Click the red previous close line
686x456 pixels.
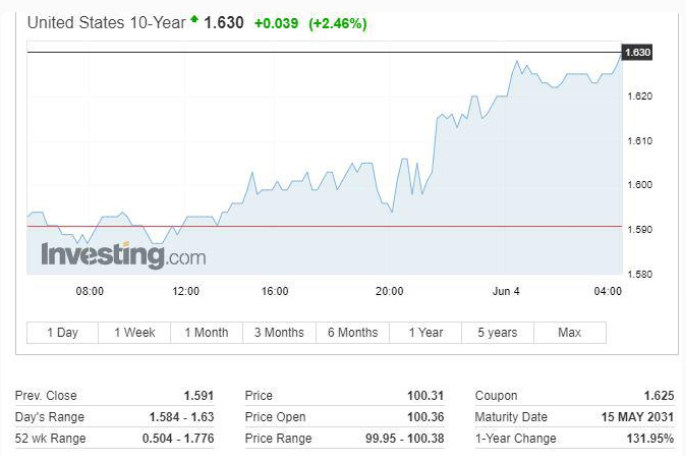pos(324,227)
